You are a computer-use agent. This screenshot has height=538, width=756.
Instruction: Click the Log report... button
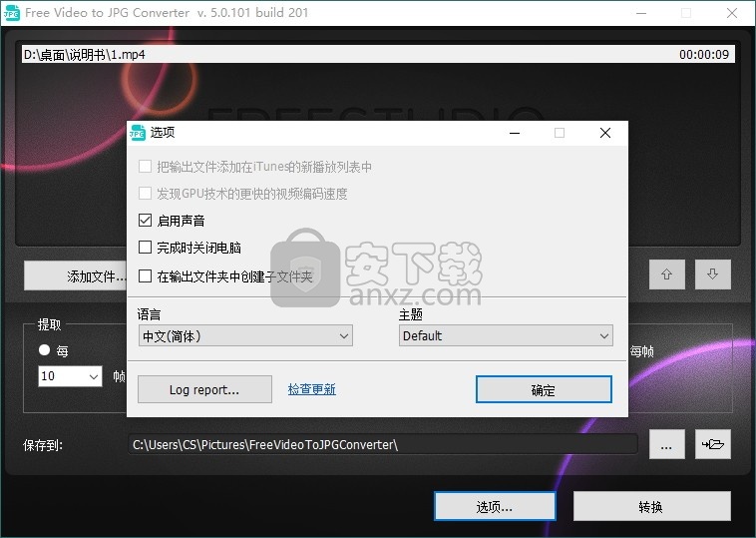(x=204, y=389)
